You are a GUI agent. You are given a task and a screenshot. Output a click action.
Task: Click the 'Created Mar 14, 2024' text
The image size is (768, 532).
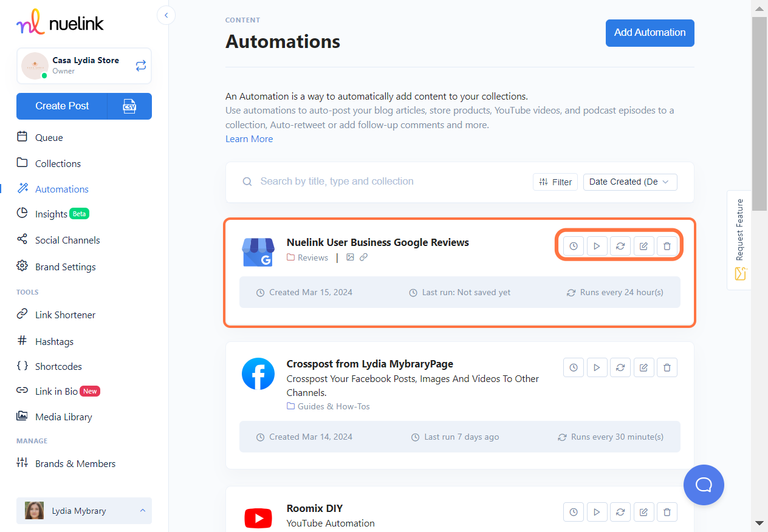click(310, 437)
